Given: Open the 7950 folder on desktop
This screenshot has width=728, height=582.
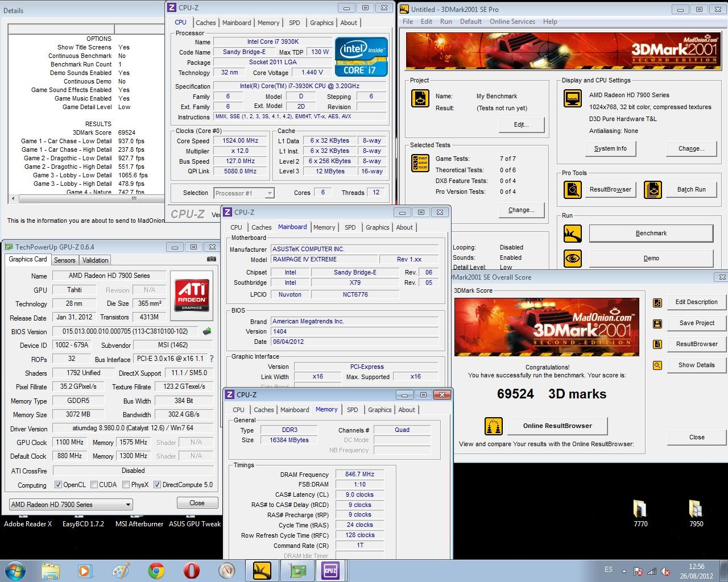Looking at the screenshot, I should click(x=696, y=514).
